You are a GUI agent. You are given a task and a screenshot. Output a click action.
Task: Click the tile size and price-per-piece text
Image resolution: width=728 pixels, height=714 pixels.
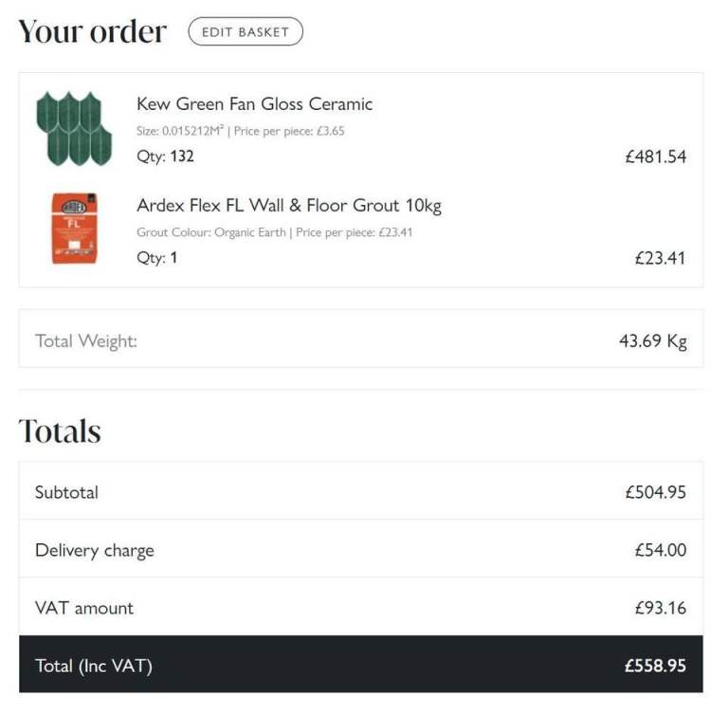click(240, 132)
